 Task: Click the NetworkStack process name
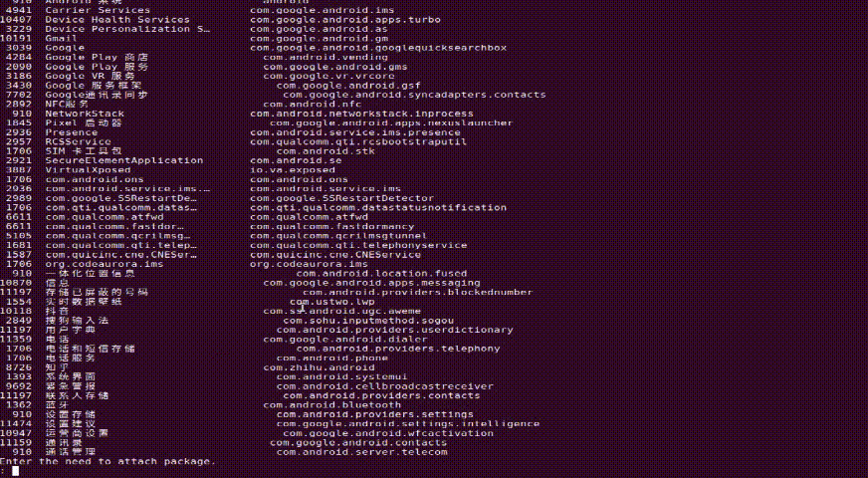pyautogui.click(x=85, y=114)
